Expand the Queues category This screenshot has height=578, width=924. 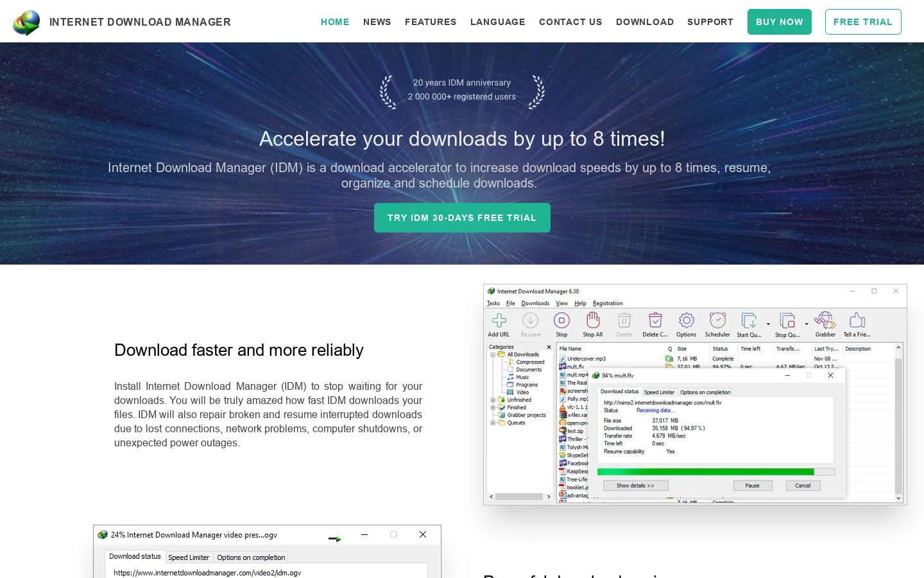click(x=493, y=423)
